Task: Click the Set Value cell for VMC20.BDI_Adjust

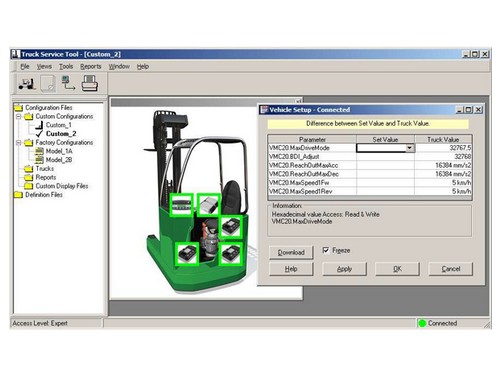Action: click(385, 157)
